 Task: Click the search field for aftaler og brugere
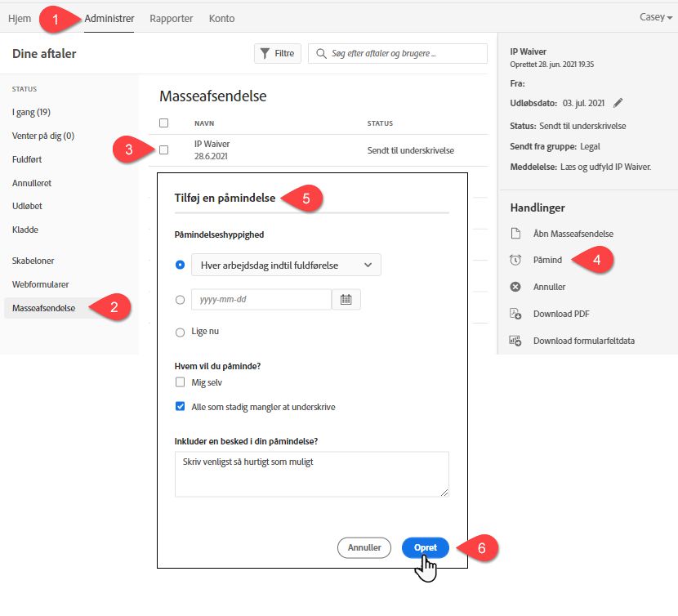pyautogui.click(x=397, y=53)
